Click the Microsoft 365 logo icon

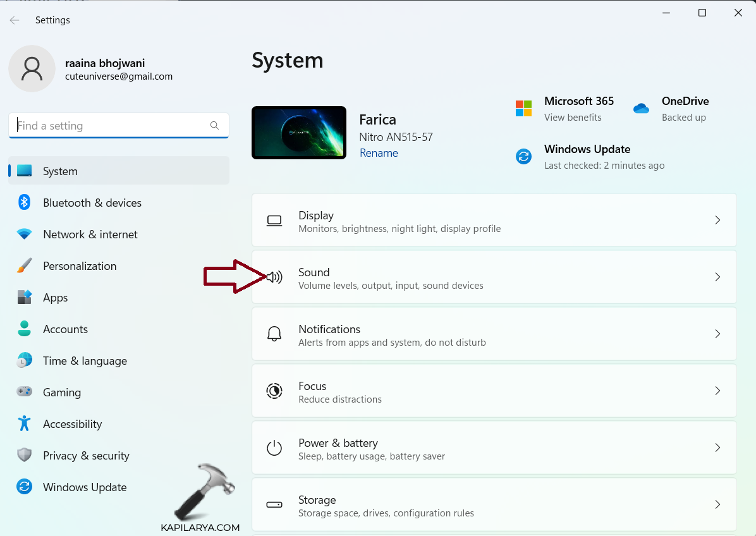[x=523, y=109]
